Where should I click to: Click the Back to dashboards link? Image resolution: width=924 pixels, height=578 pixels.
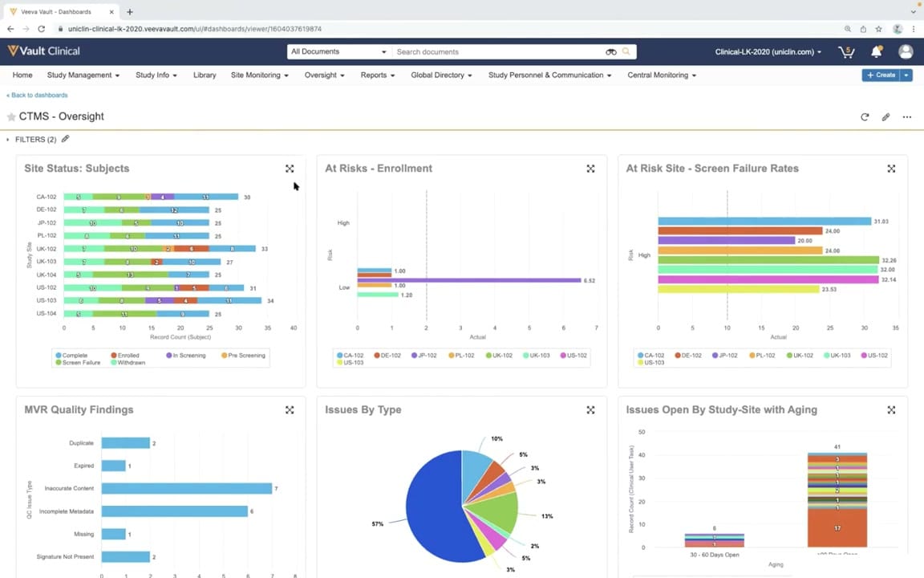tap(37, 95)
